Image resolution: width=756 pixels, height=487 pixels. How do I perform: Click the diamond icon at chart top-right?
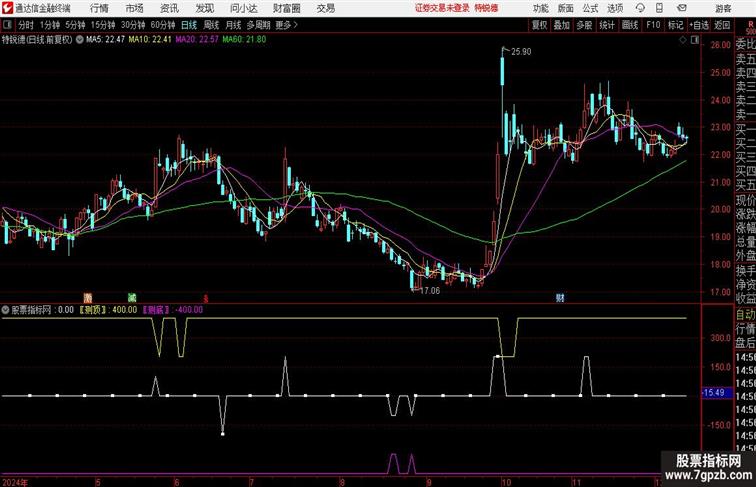coord(683,40)
